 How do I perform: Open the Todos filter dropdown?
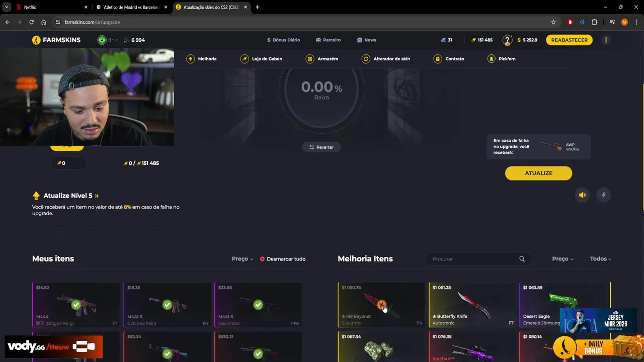(x=601, y=259)
